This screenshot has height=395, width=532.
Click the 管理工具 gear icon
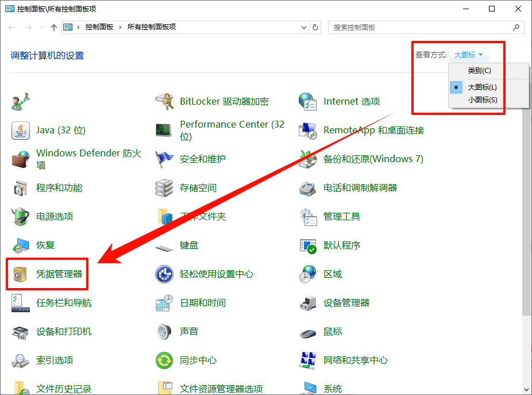pyautogui.click(x=308, y=217)
